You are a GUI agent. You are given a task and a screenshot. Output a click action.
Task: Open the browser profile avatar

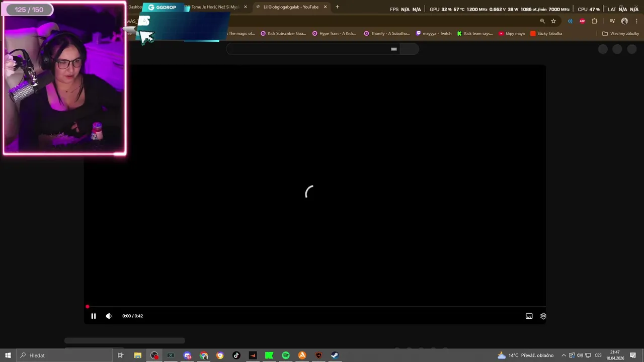point(624,21)
